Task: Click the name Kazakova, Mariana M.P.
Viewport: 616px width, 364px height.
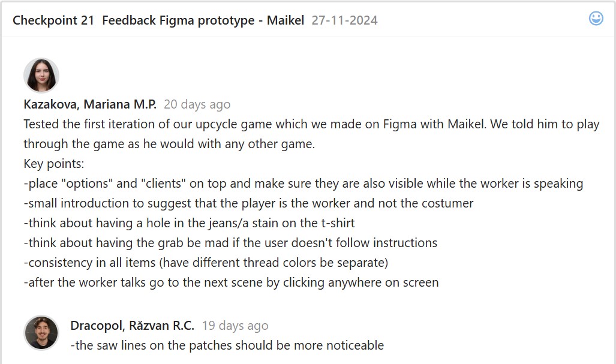Action: (x=90, y=104)
